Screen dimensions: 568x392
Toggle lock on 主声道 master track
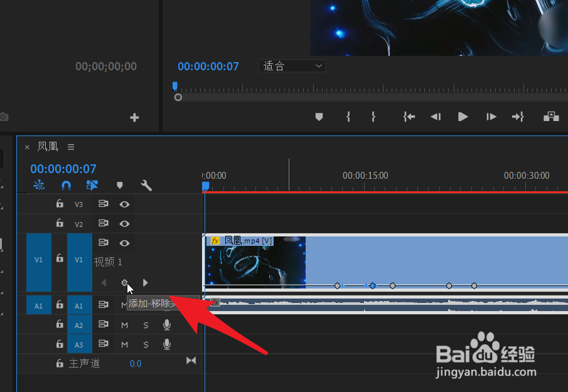(x=60, y=363)
